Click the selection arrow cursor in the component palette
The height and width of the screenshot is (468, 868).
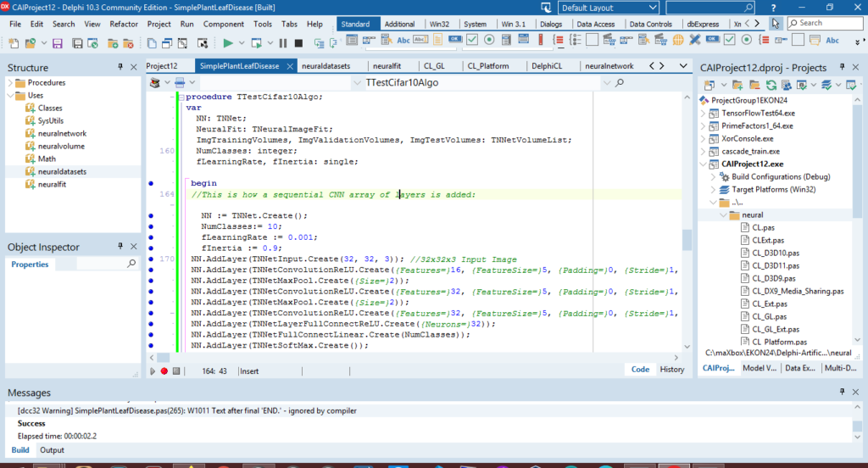(775, 24)
